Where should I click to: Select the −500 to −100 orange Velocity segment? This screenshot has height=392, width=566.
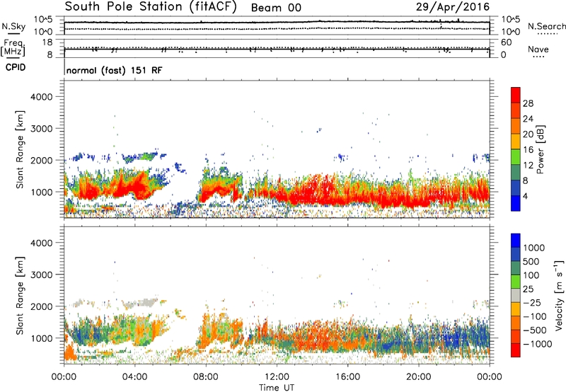pos(516,323)
